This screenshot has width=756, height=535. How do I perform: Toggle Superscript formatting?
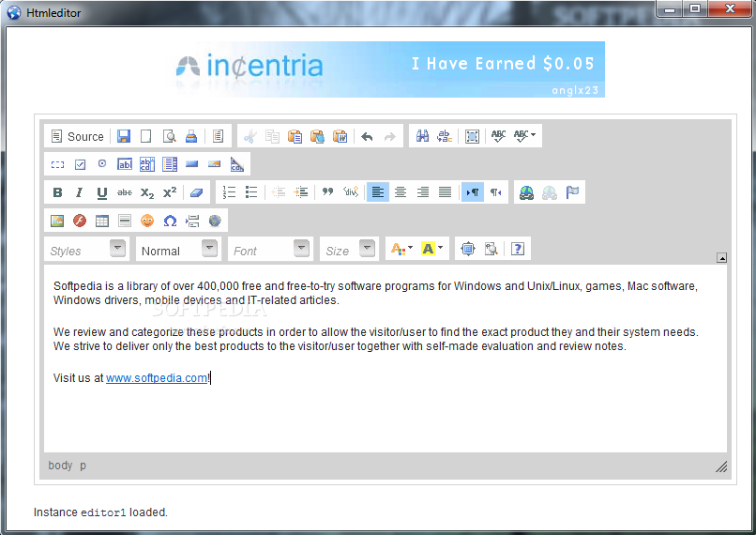170,192
